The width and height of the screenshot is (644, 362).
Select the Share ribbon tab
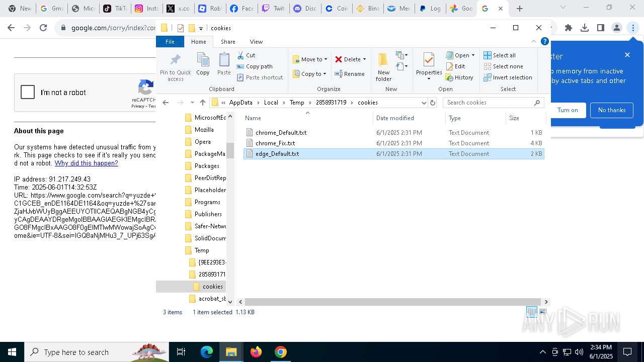pos(228,42)
